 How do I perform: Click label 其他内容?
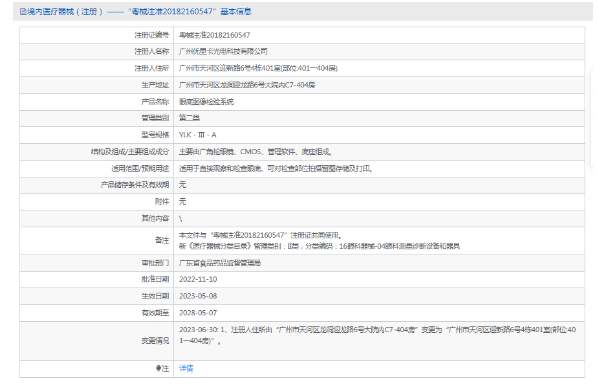click(x=155, y=218)
